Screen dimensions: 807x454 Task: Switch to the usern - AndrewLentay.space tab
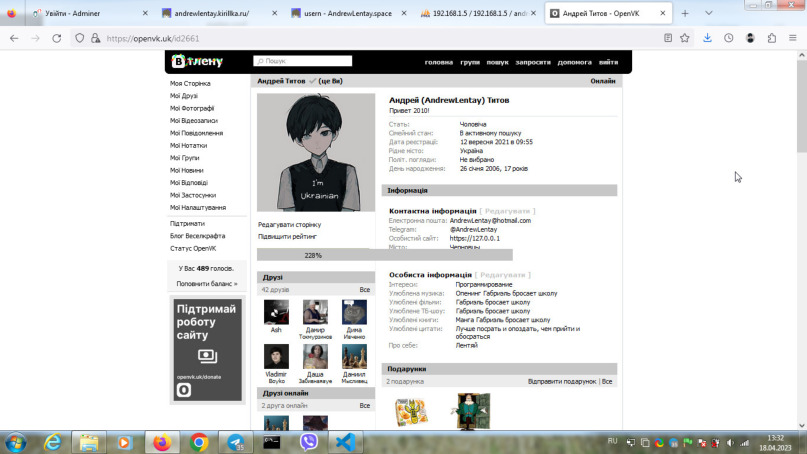(x=349, y=13)
